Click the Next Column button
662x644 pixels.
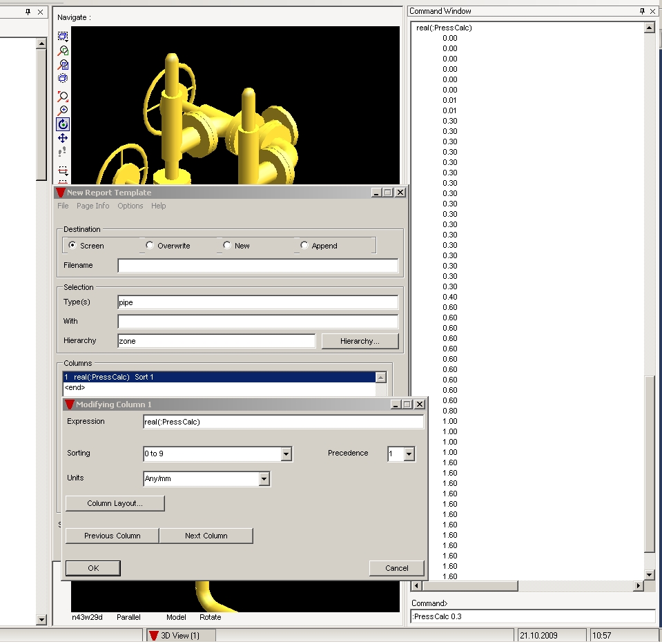click(x=206, y=536)
